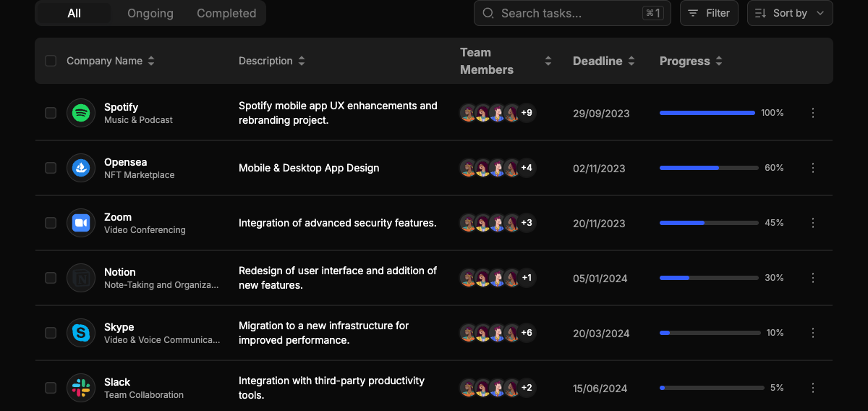Click the 'Music & Podcast' subtitle
This screenshot has width=868, height=411.
[x=138, y=120]
